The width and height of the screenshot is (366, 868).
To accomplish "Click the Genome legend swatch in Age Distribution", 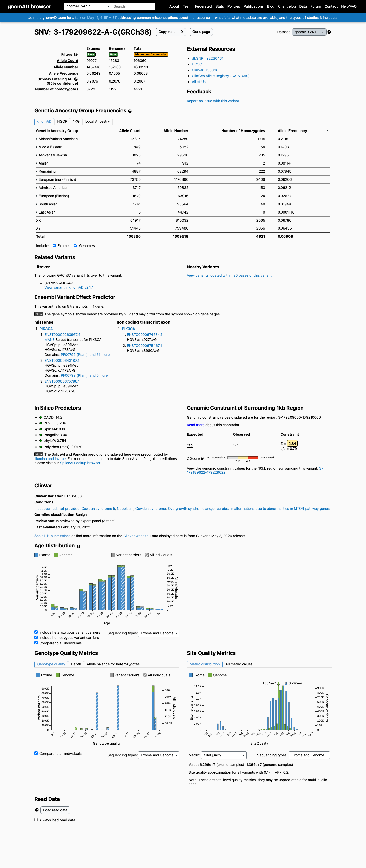I will [x=56, y=555].
